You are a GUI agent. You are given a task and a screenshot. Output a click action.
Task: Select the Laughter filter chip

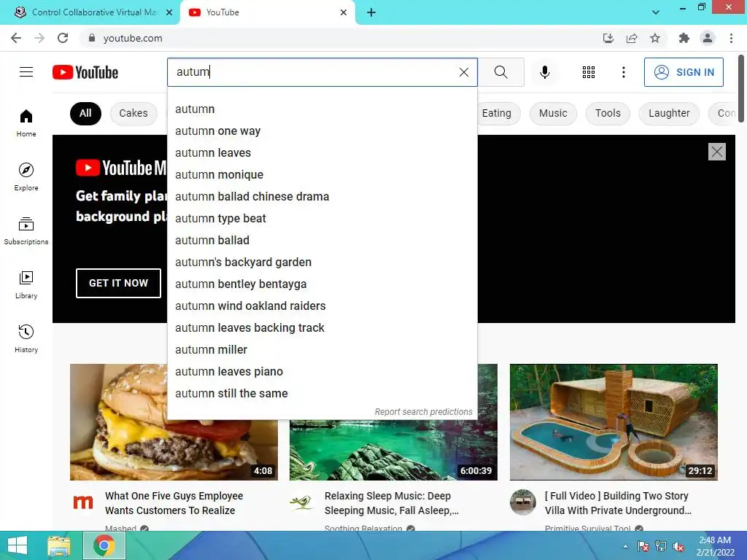tap(669, 113)
